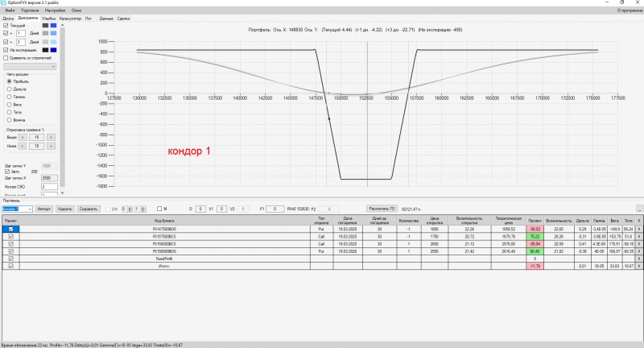Uncheck Расчет for row RI157500BC0

pos(10,236)
